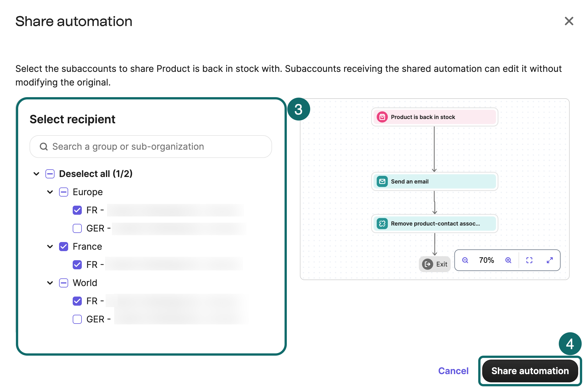The image size is (585, 392).
Task: Collapse the Europe group
Action: [50, 192]
